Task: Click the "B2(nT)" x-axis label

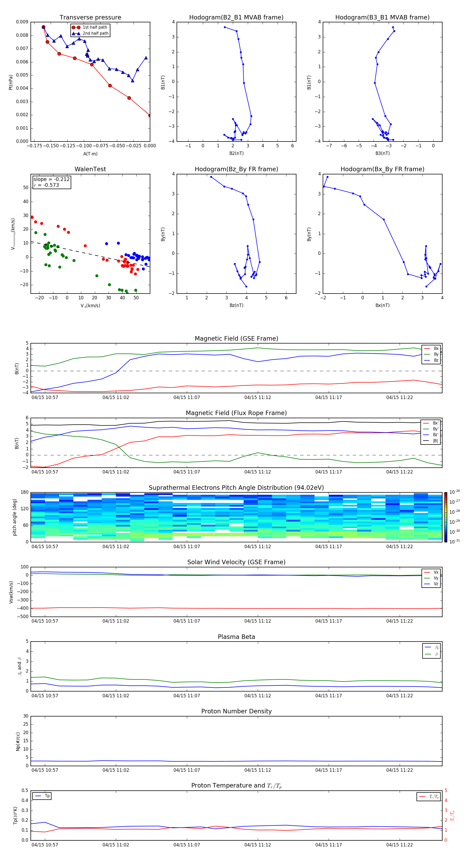Action: coord(236,153)
